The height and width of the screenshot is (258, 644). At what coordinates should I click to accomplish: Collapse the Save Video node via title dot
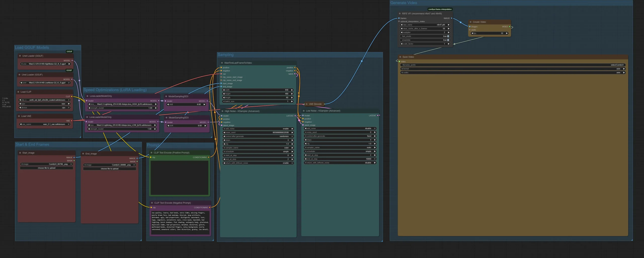(400, 57)
